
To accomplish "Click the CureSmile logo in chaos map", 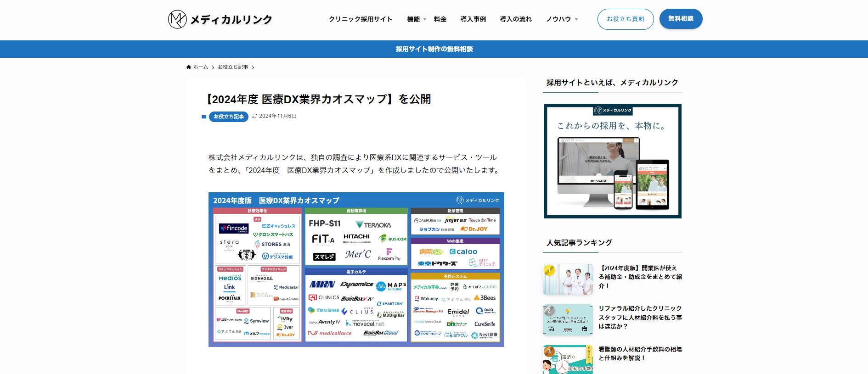I will [x=485, y=324].
